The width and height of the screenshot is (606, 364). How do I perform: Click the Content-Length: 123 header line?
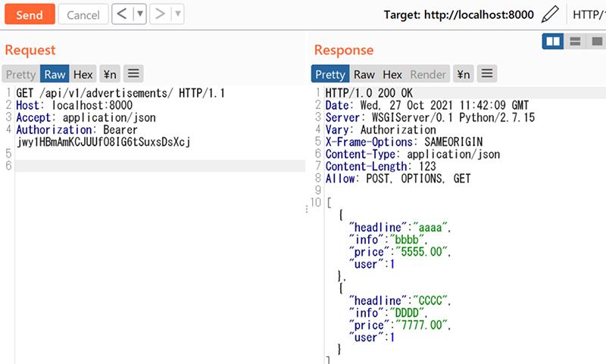[x=381, y=166]
